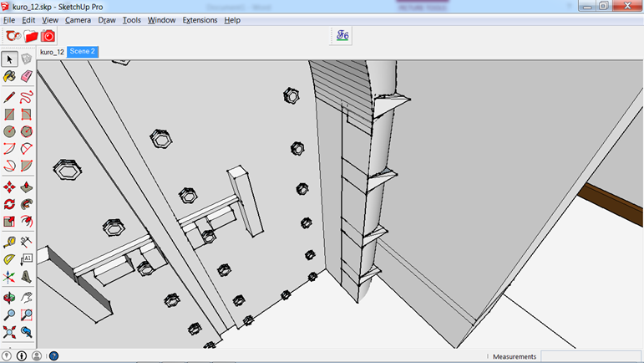Viewport: 644px width, 363px height.
Task: Choose the Orbit tool
Action: point(9,298)
